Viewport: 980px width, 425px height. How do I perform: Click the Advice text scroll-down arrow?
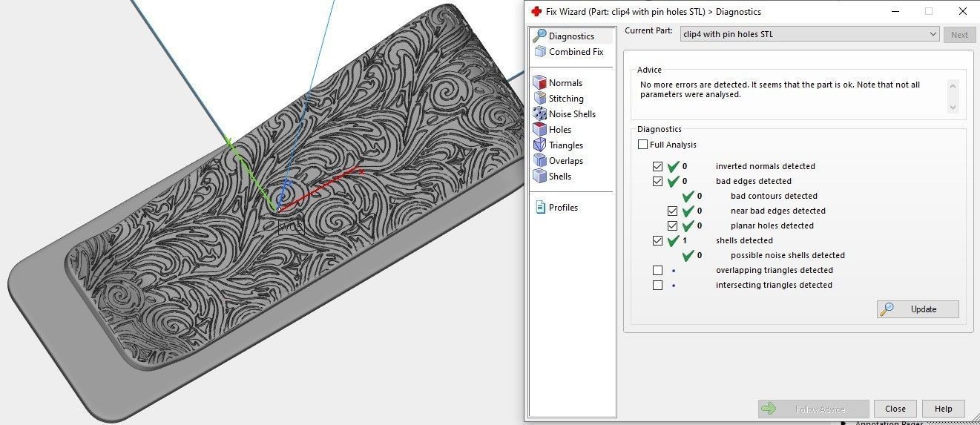pos(953,108)
